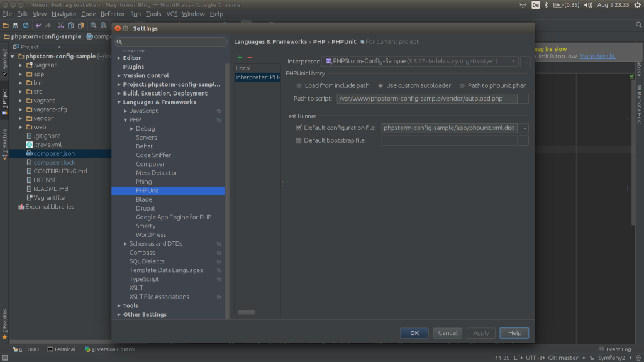The width and height of the screenshot is (644, 362).
Task: Click the Bluetooth icon in system tray
Action: (x=547, y=5)
